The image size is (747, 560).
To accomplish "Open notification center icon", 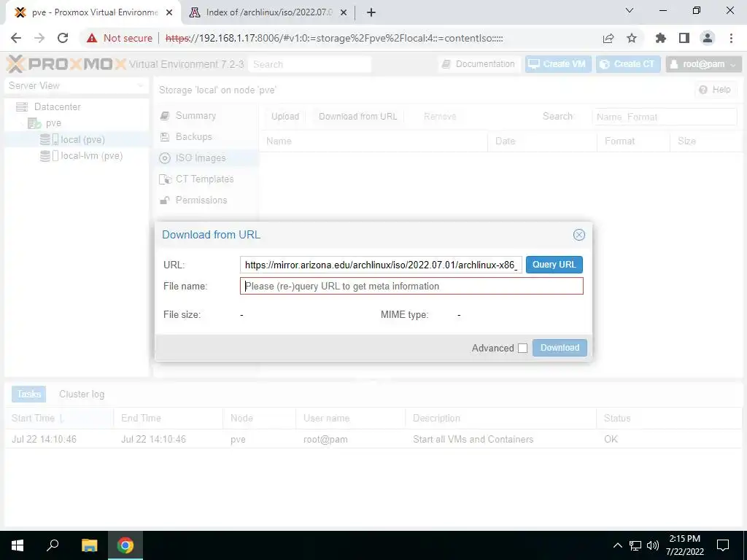I will (x=723, y=545).
